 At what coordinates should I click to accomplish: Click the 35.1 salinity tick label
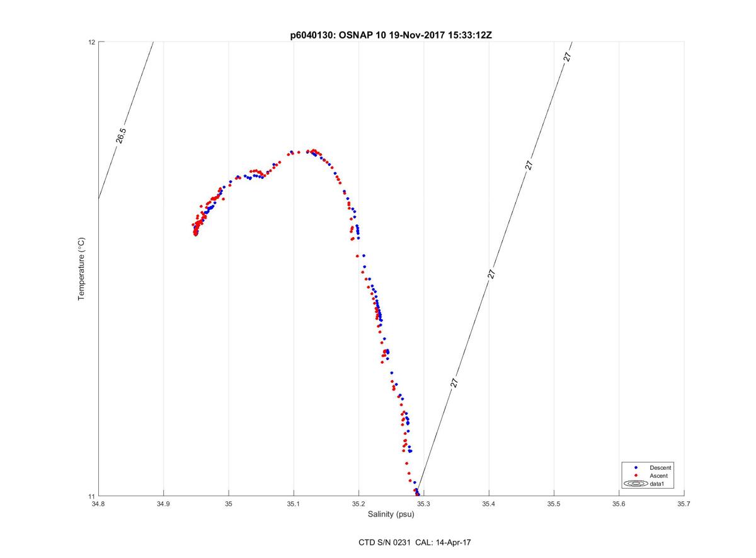click(294, 503)
